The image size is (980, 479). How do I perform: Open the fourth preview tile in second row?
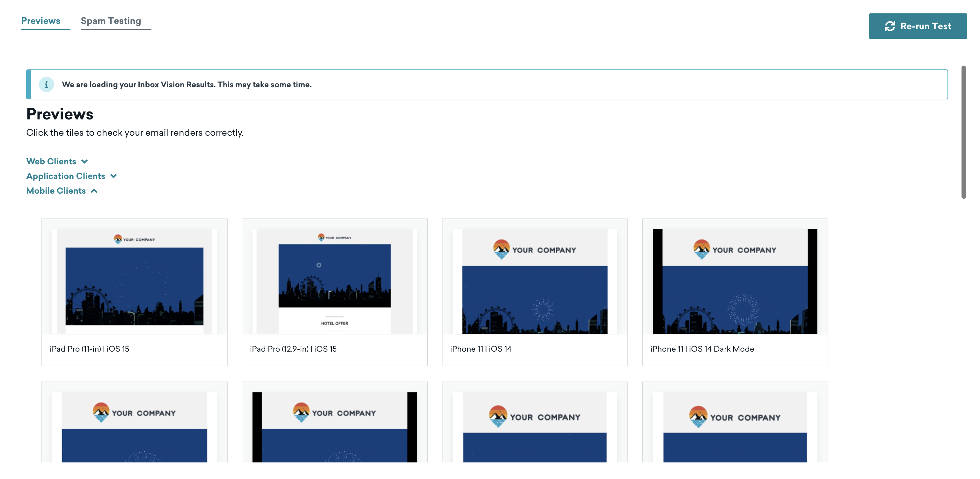[735, 422]
